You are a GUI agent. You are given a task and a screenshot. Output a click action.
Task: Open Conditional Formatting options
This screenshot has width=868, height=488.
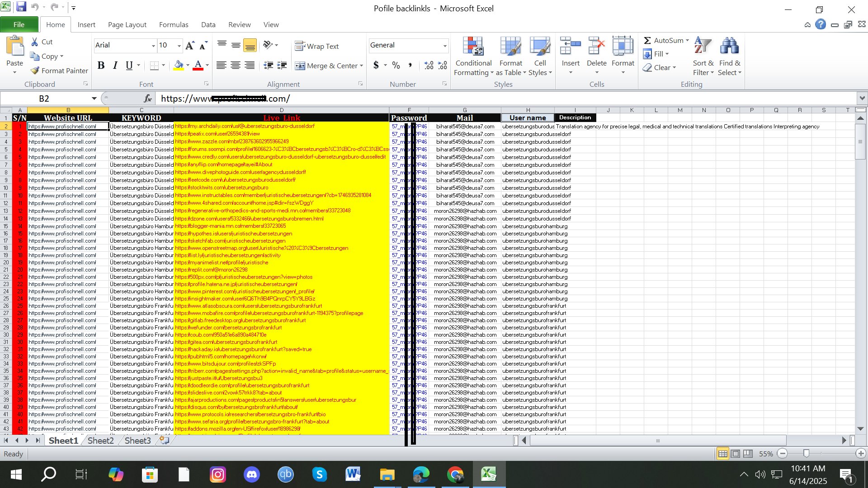click(x=473, y=56)
